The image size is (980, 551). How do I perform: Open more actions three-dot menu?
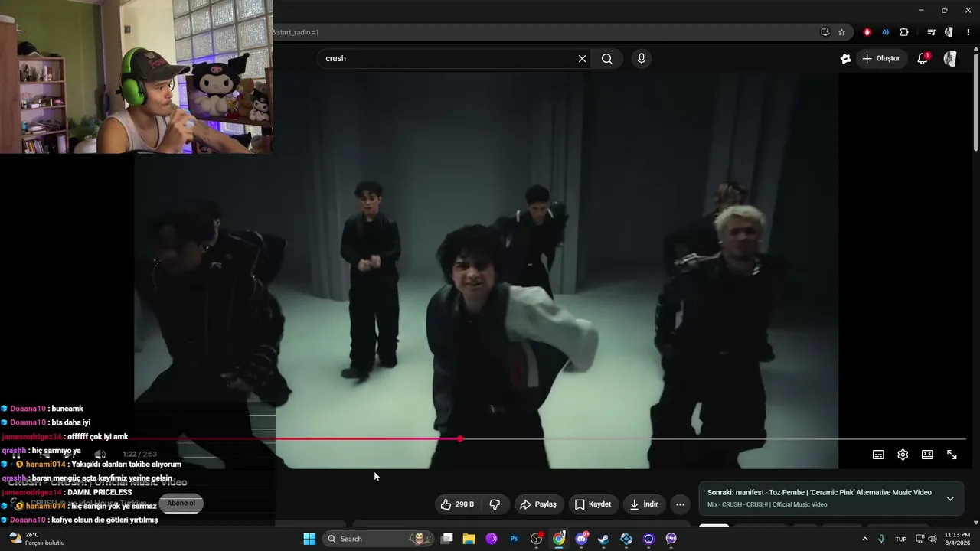tap(680, 504)
